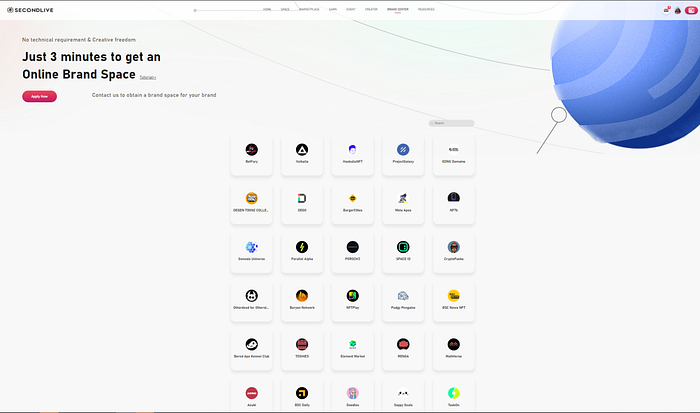Open the TOSHIES brand card
This screenshot has width=700, height=413.
pos(302,350)
